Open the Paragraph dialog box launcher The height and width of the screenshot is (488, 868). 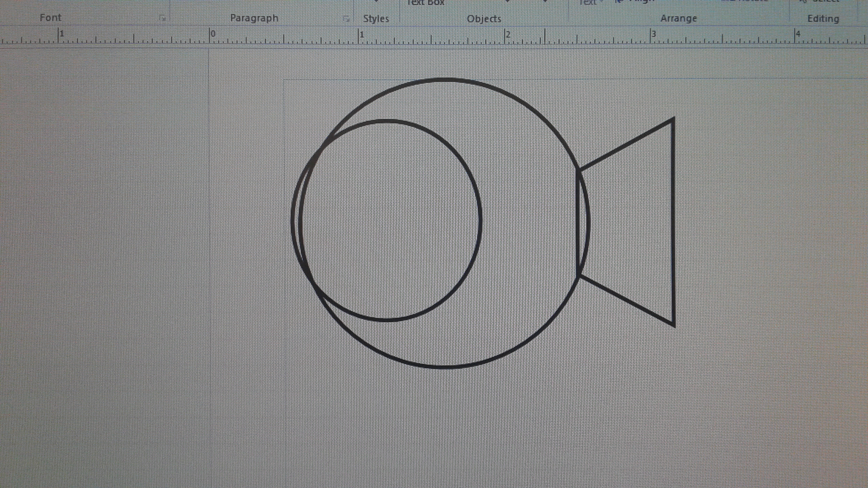coord(346,19)
